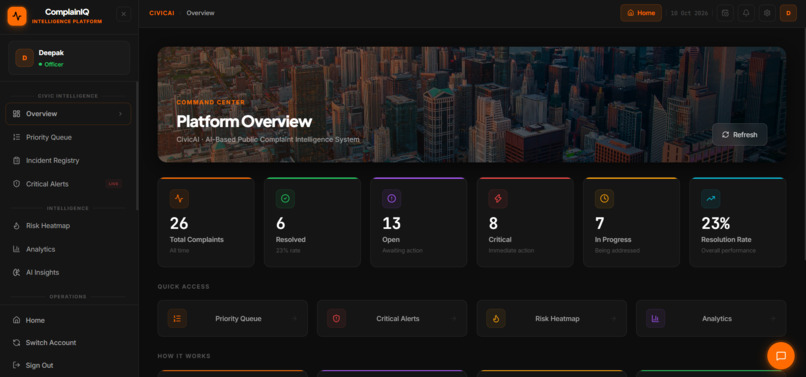Open AI Insights page
The width and height of the screenshot is (806, 377).
coord(68,272)
